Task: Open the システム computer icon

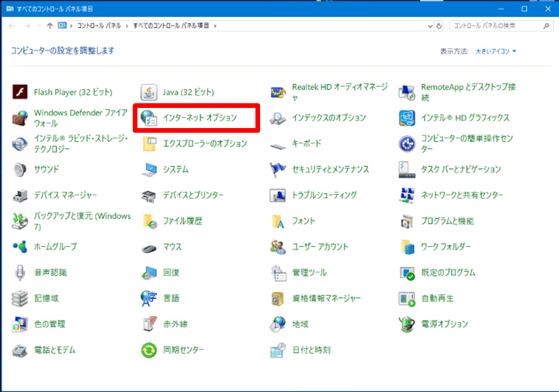Action: coord(148,170)
